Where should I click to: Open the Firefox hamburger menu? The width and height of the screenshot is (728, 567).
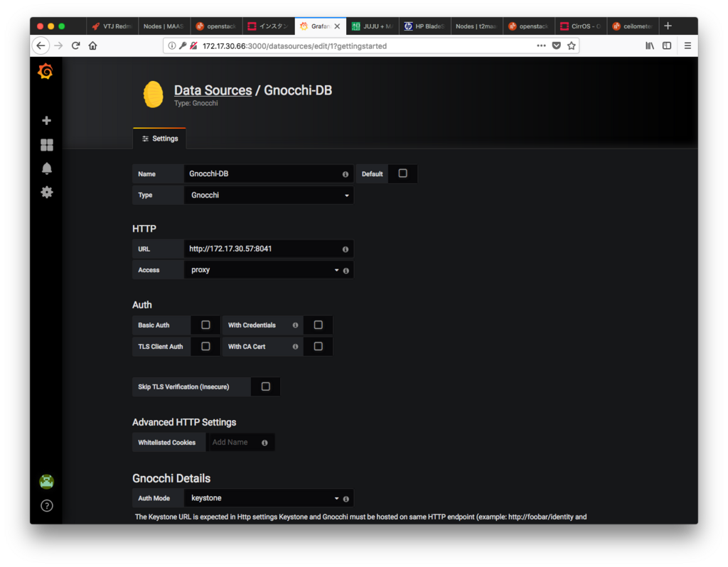[x=687, y=45]
